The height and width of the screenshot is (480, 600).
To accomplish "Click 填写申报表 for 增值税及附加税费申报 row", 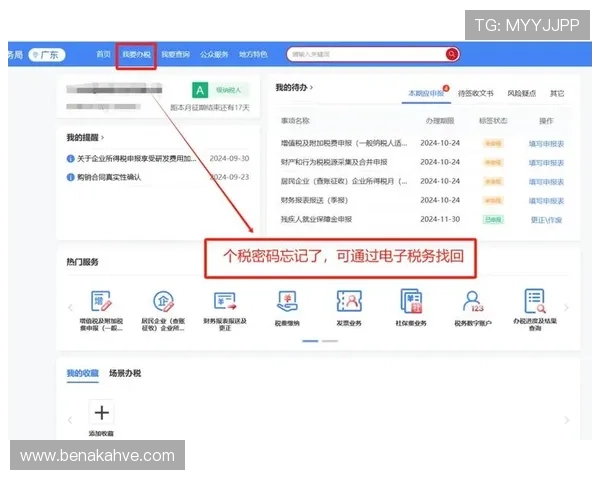I will 546,144.
